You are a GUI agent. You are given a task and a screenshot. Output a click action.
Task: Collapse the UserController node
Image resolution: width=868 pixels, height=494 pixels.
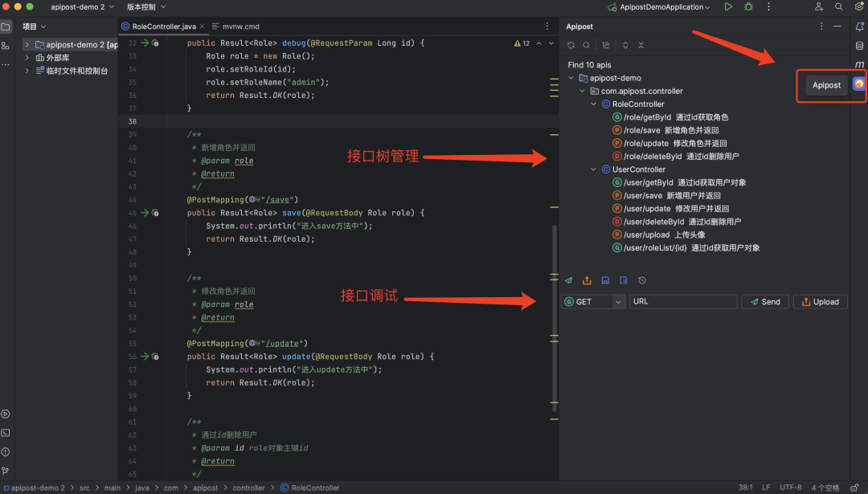tap(593, 169)
